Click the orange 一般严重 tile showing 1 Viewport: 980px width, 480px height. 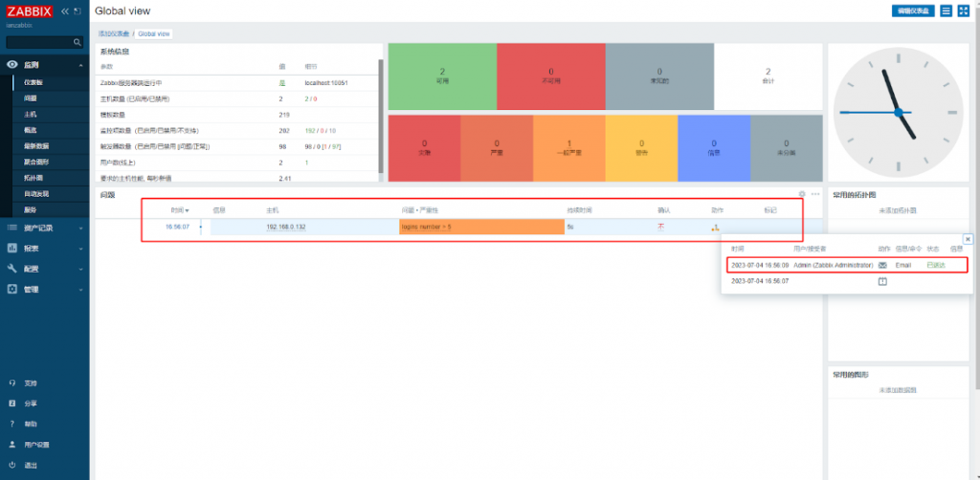(568, 148)
